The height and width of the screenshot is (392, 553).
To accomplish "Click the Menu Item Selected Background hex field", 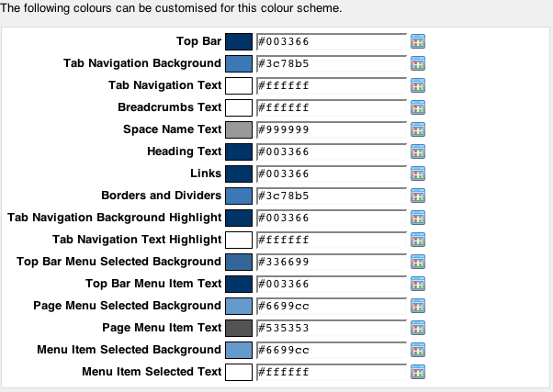I will point(330,350).
